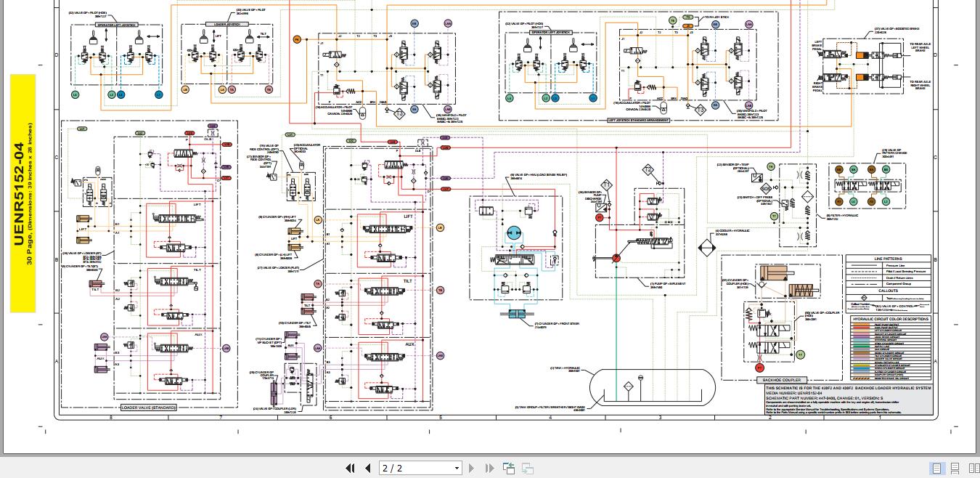Switch to two-page facing view icon
Viewport: 980px width, 478px height.
(x=973, y=469)
